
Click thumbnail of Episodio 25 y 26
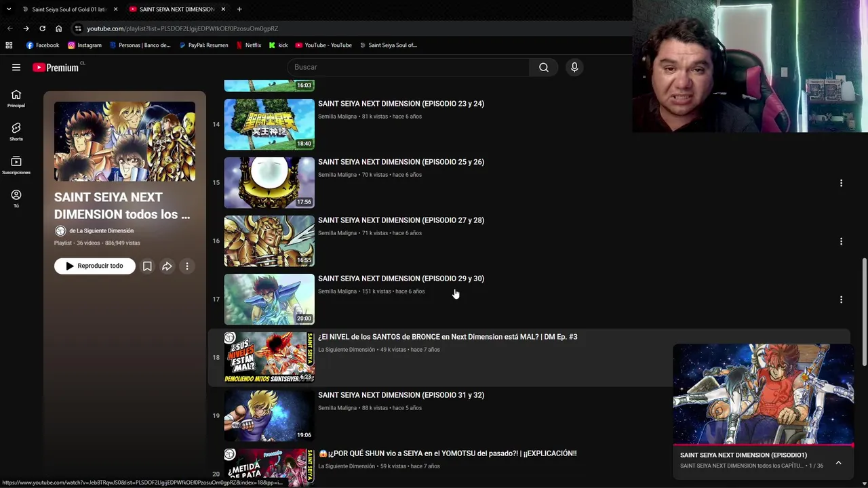[269, 183]
